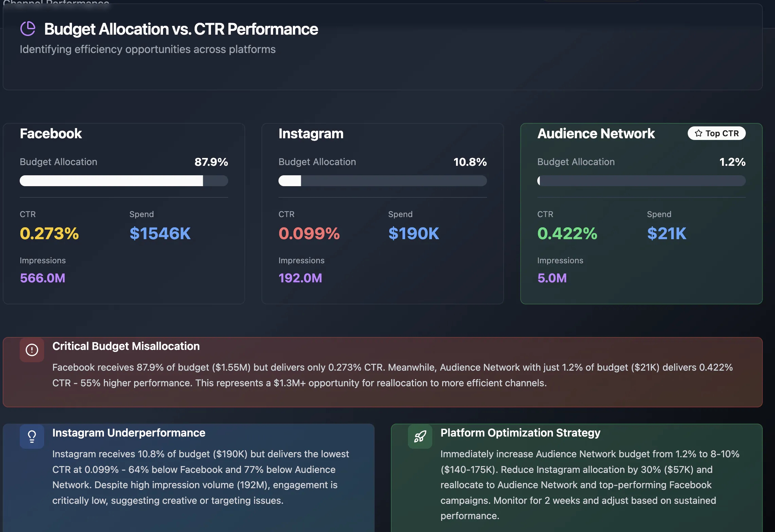Click Audience Network's 0.422% CTR value
775x532 pixels.
pos(567,233)
